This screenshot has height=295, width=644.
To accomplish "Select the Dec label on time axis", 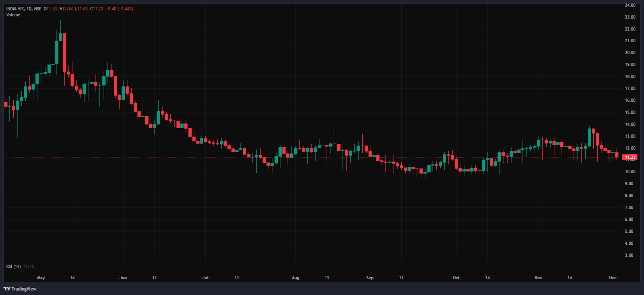I will pyautogui.click(x=613, y=278).
